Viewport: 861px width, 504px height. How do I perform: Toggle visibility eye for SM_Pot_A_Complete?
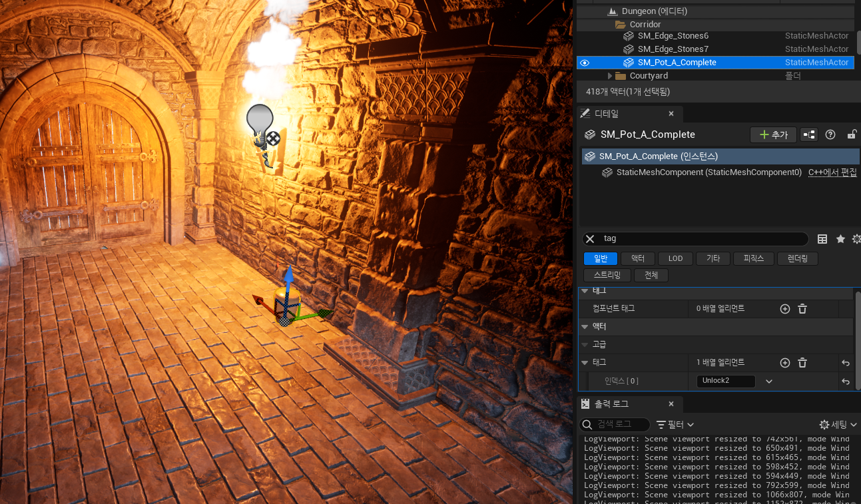pos(585,63)
